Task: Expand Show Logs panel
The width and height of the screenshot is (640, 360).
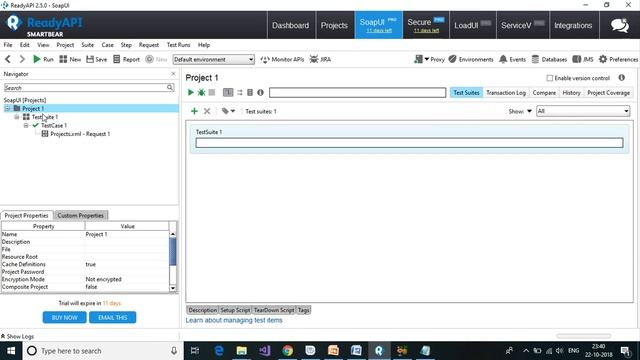Action: 17,336
